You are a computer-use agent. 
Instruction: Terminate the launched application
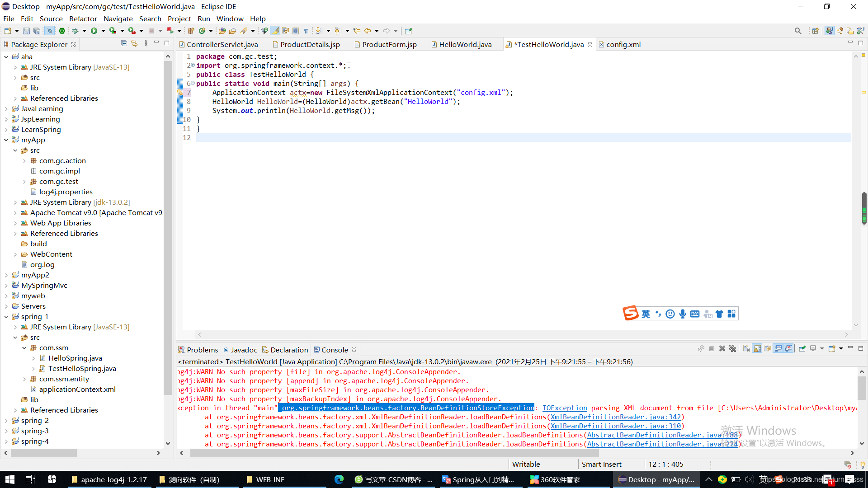tap(712, 348)
